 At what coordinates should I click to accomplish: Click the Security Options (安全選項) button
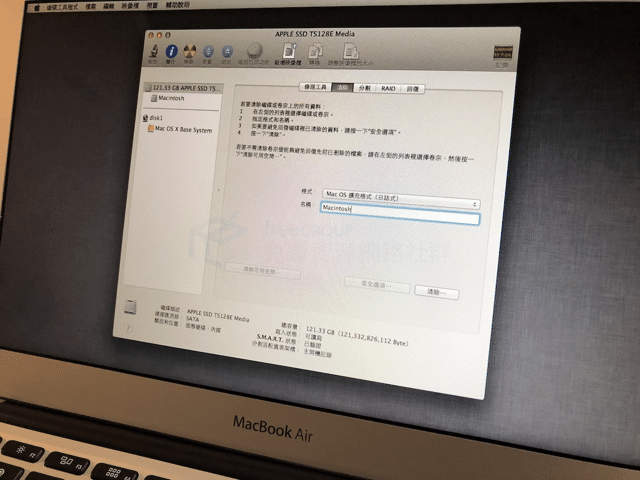pos(376,284)
